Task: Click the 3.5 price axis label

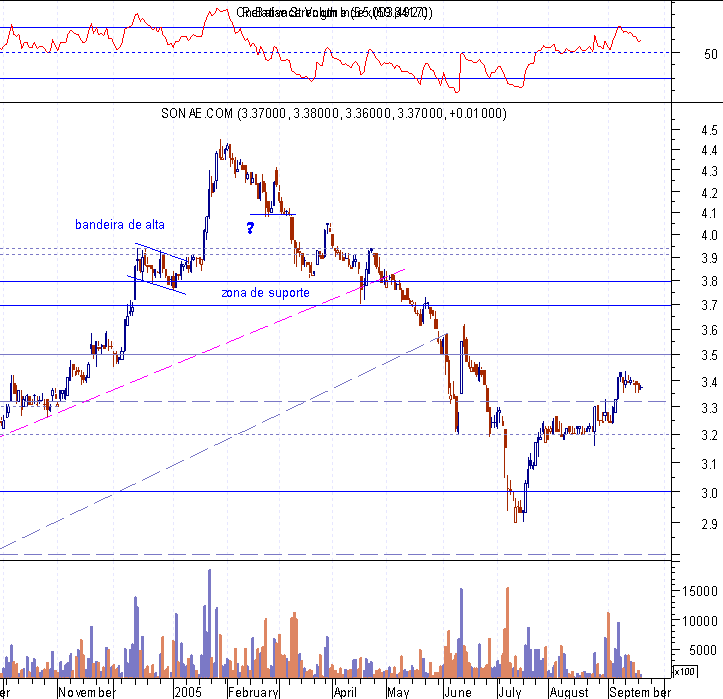Action: (x=709, y=355)
